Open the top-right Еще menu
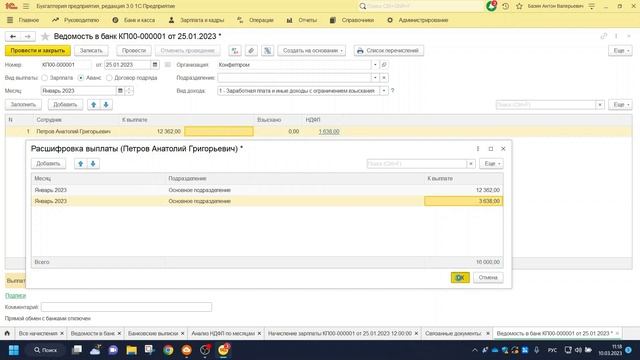This screenshot has width=640, height=360. point(620,51)
